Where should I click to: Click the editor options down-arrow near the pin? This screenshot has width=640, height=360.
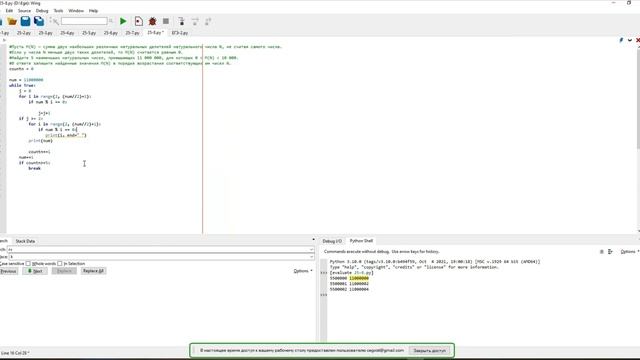[630, 40]
